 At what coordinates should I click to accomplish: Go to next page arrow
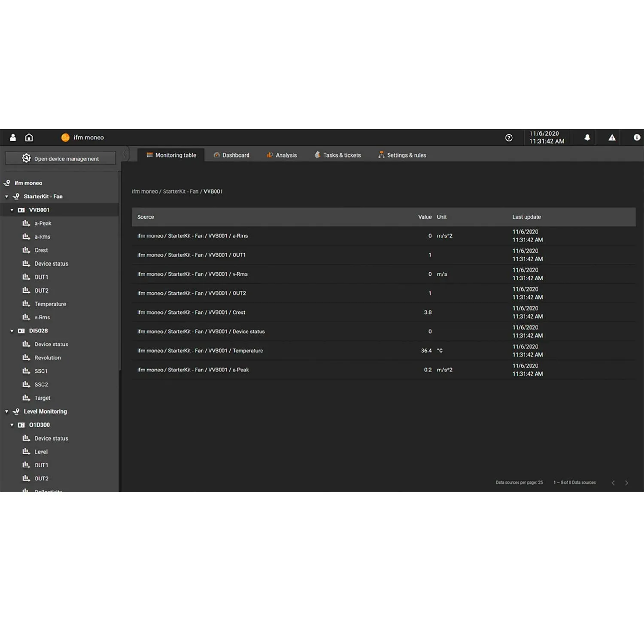tap(626, 483)
